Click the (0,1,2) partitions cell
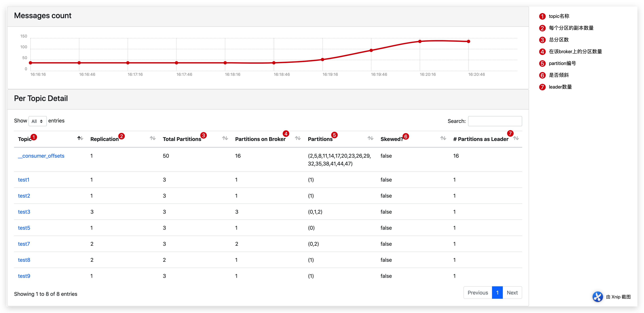The image size is (644, 313). coord(315,212)
